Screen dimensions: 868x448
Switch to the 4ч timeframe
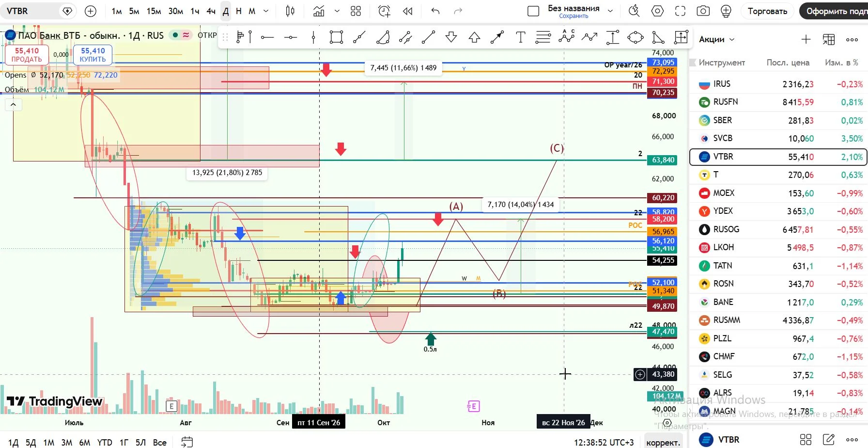[x=211, y=11]
